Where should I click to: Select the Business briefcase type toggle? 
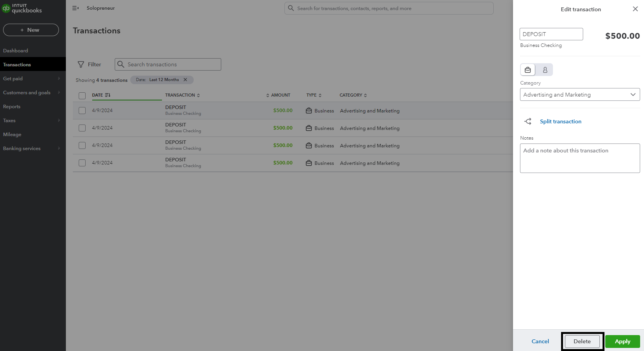(528, 70)
